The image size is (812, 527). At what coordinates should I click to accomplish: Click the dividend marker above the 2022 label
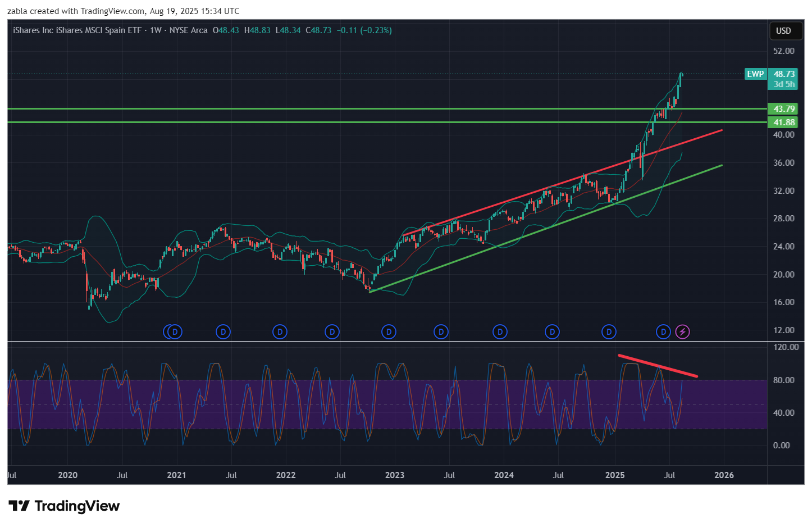(280, 332)
